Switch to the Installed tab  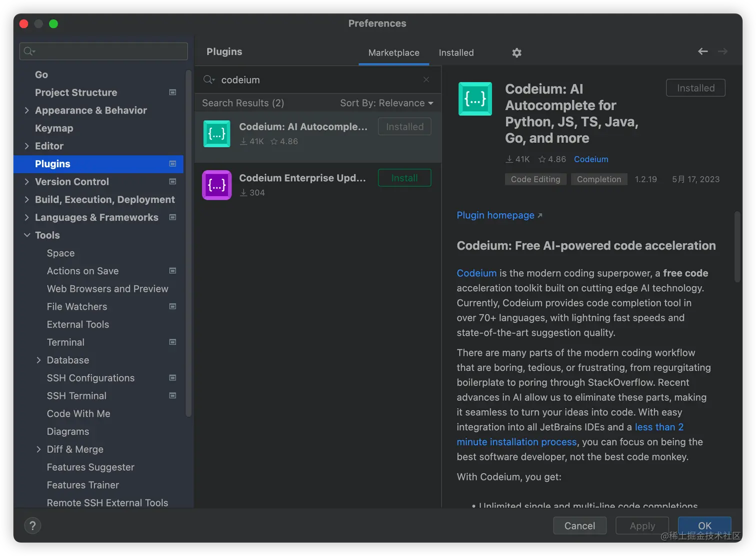pos(456,53)
